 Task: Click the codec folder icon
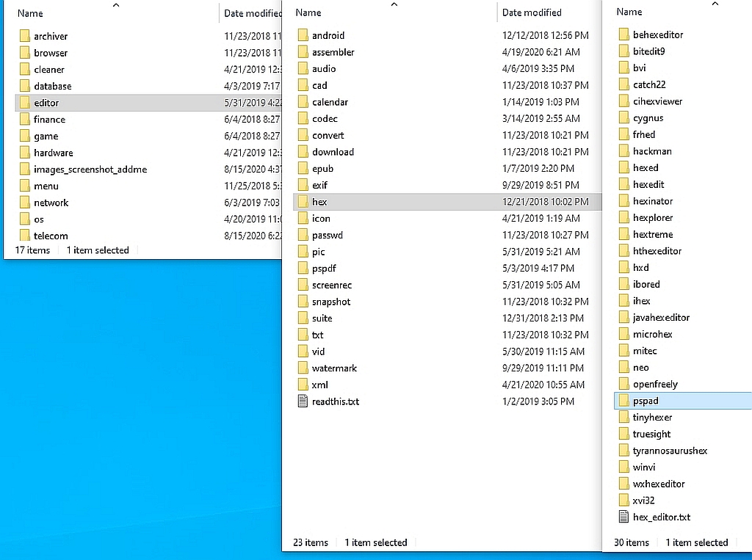point(303,118)
